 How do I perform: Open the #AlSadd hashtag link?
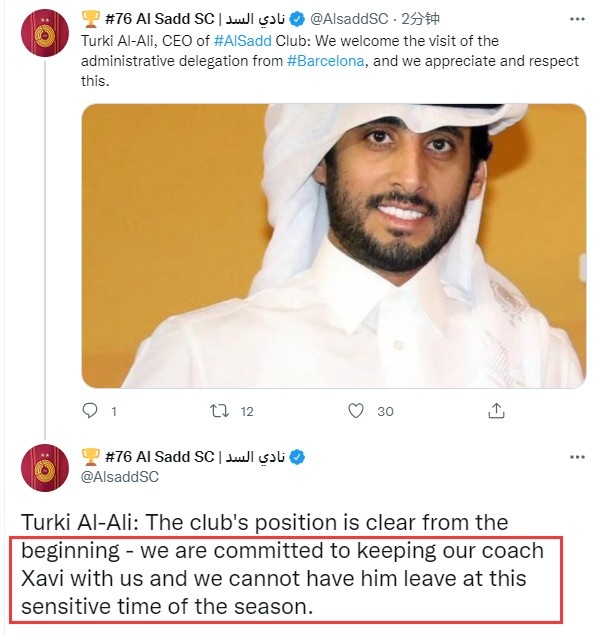[x=243, y=41]
